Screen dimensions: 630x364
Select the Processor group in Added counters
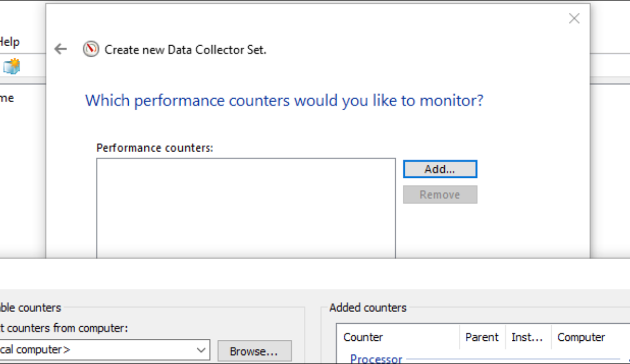pyautogui.click(x=376, y=359)
